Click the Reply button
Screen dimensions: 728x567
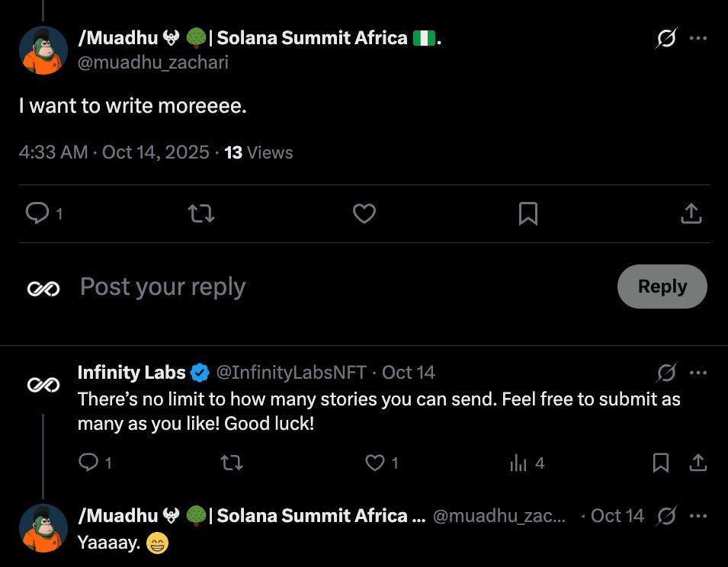[x=662, y=287]
